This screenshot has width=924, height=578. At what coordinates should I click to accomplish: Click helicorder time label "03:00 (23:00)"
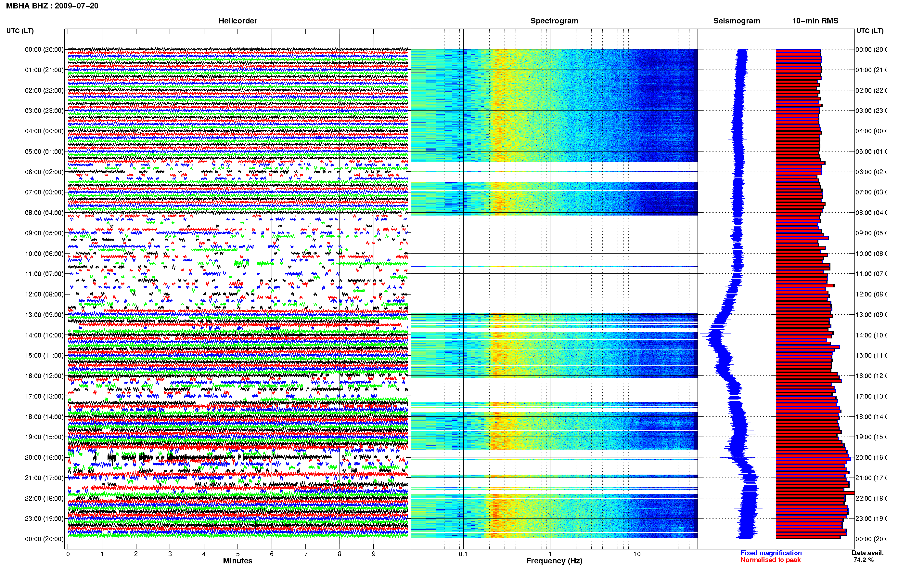pos(44,111)
